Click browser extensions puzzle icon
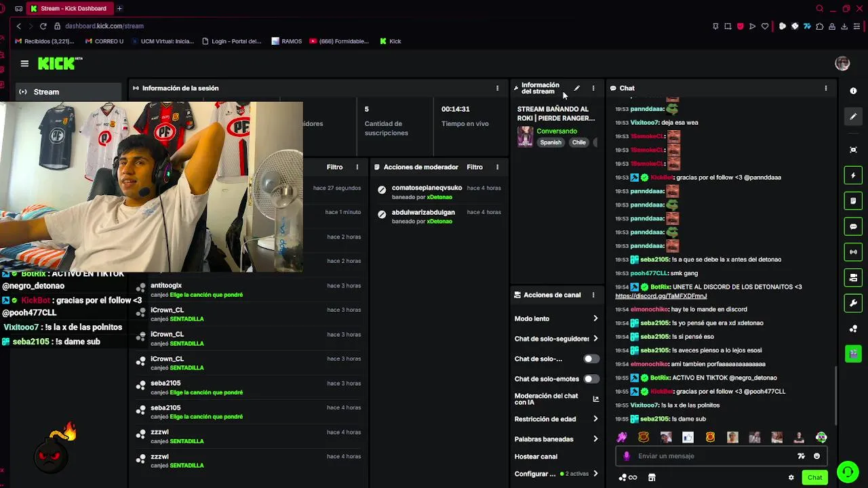 [x=819, y=26]
